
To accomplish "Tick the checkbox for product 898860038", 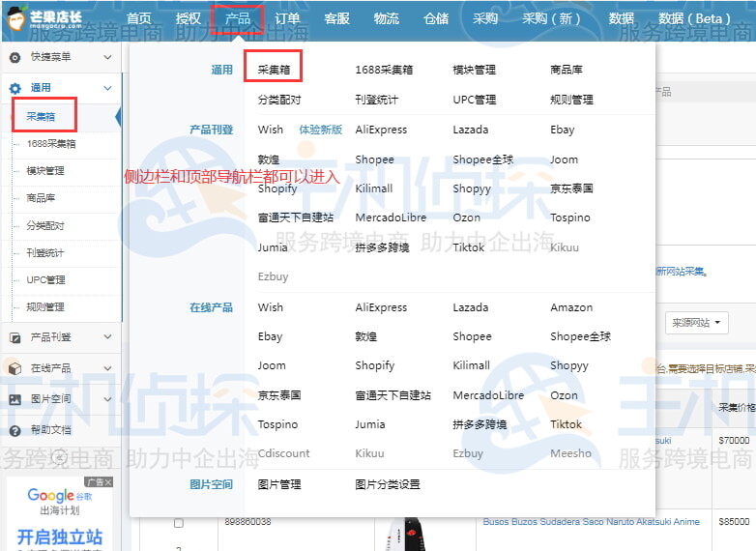I will pyautogui.click(x=179, y=523).
